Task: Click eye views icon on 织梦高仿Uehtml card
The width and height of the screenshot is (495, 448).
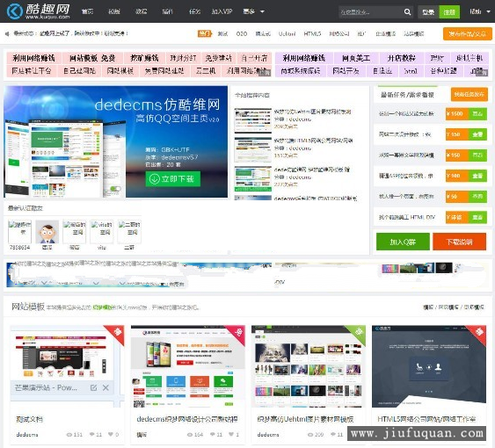Action: point(310,435)
